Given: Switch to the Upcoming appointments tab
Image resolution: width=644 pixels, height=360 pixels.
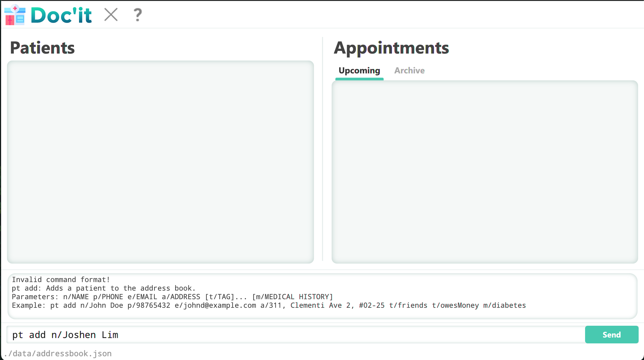Looking at the screenshot, I should 359,70.
